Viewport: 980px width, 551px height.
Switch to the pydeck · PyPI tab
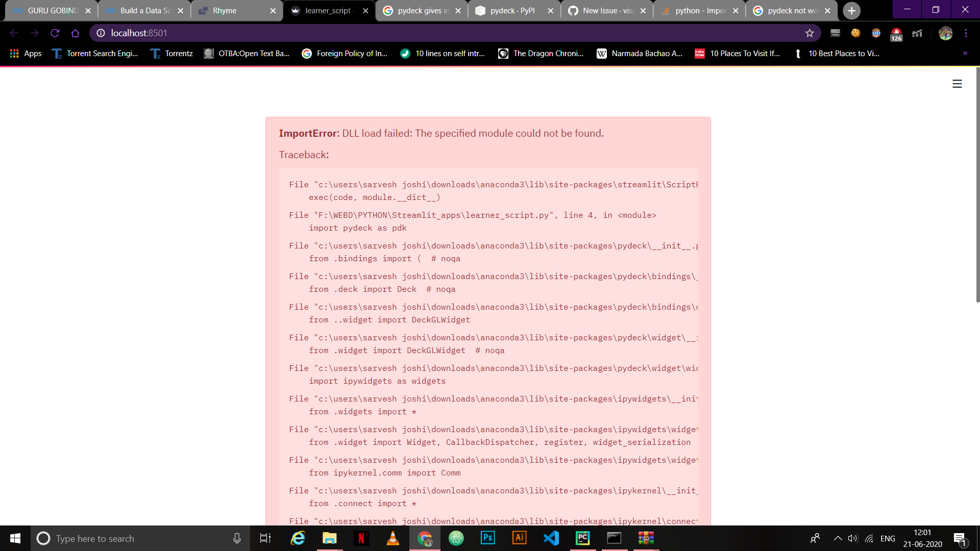(512, 11)
